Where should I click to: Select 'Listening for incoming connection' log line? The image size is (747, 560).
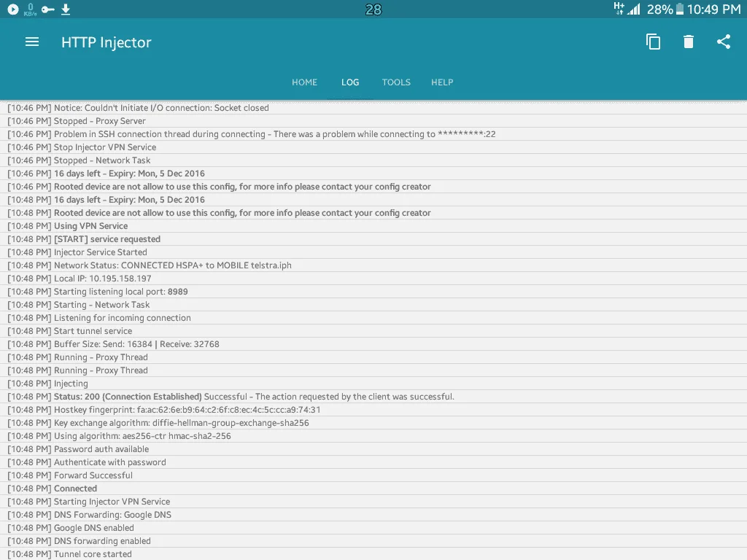point(373,318)
